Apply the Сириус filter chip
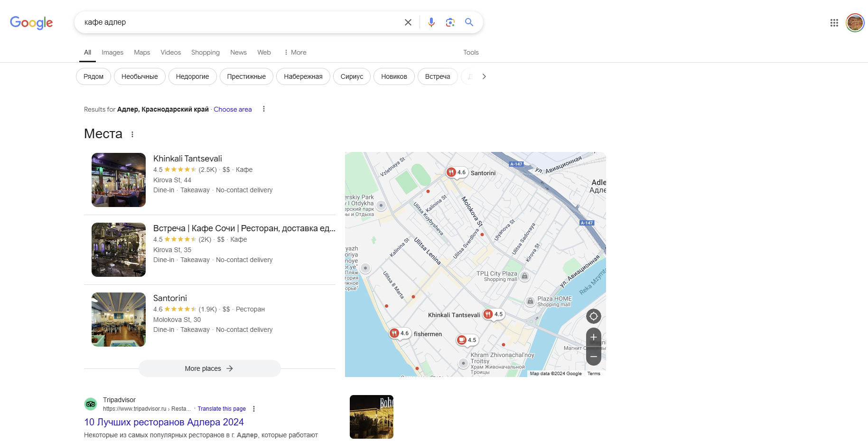This screenshot has width=868, height=443. [x=352, y=76]
